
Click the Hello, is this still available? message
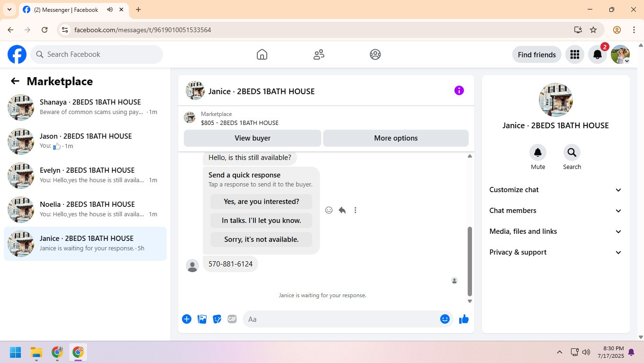tap(250, 158)
